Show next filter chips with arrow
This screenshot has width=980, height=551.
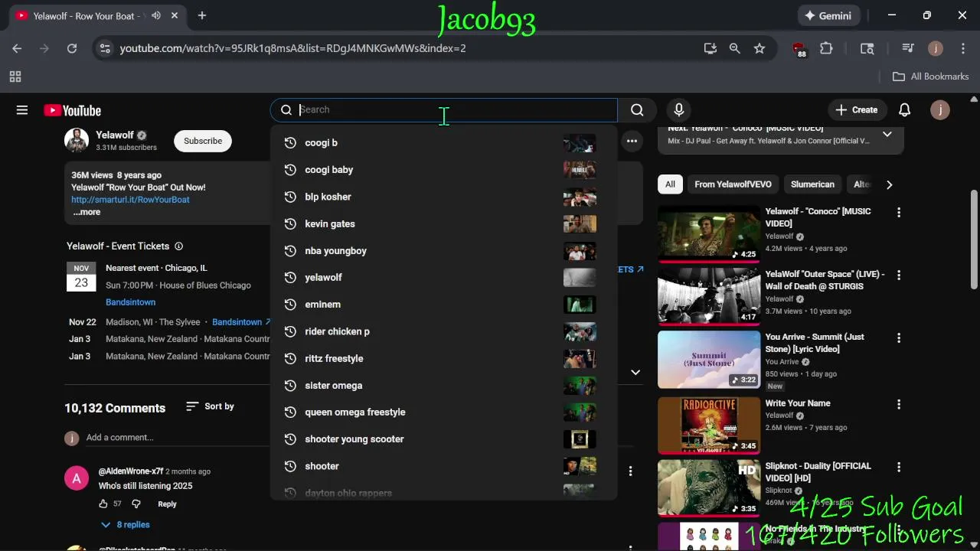(889, 184)
